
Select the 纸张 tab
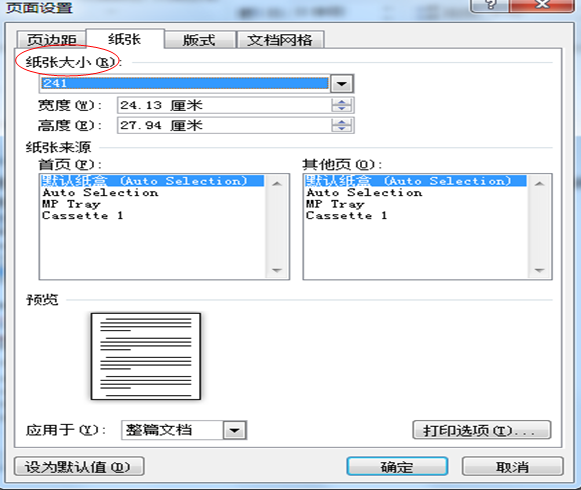125,39
